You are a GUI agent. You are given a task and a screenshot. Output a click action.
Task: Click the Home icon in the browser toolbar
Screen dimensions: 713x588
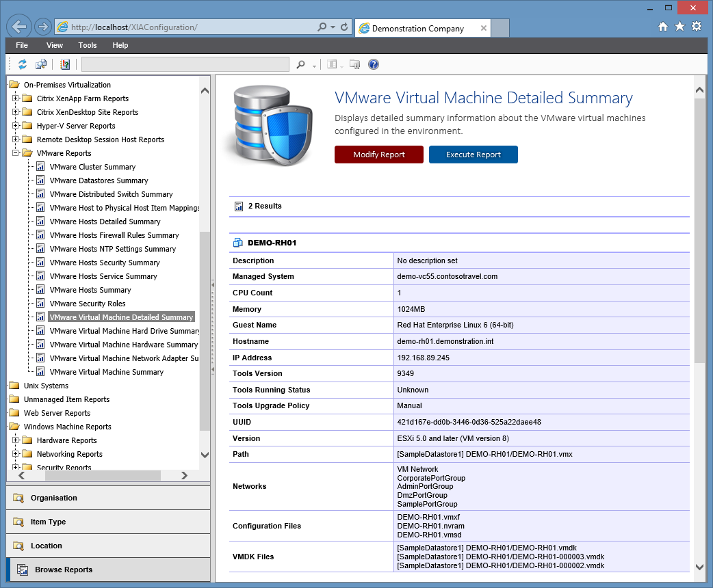click(x=662, y=26)
